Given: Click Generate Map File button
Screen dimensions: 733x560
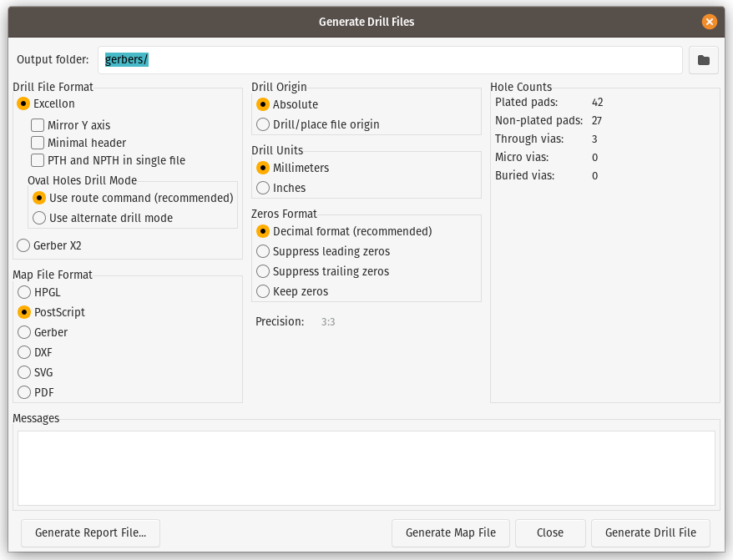Looking at the screenshot, I should pyautogui.click(x=450, y=532).
